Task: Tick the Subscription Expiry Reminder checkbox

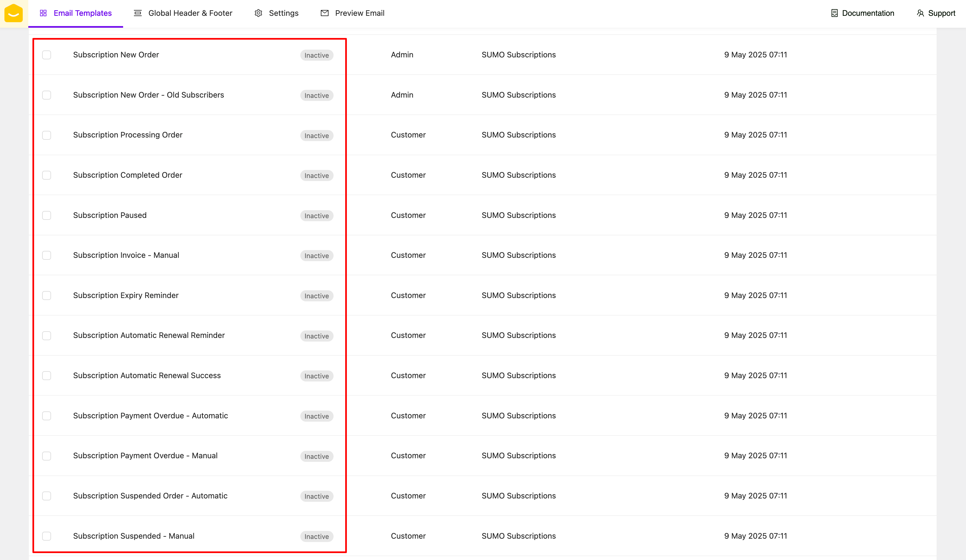Action: coord(47,296)
